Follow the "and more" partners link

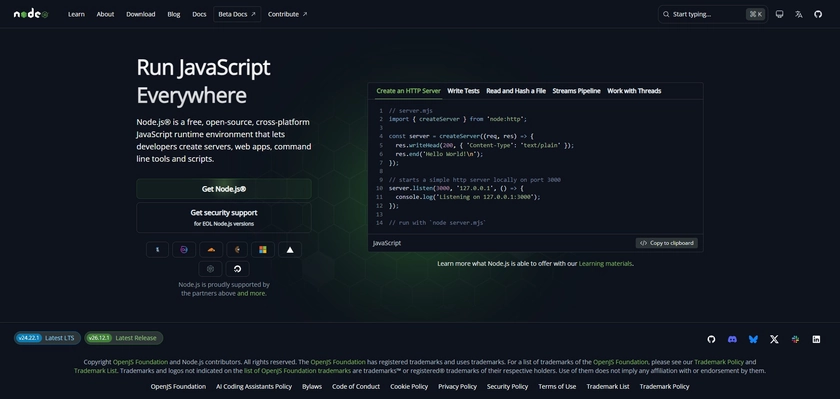(251, 293)
